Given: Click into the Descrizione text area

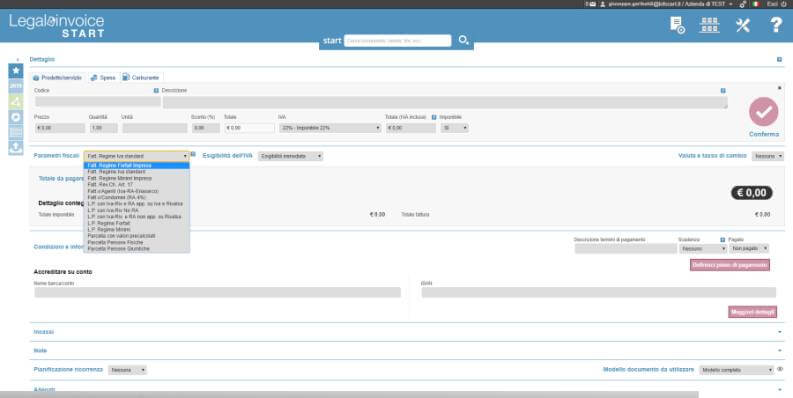Looking at the screenshot, I should point(445,103).
